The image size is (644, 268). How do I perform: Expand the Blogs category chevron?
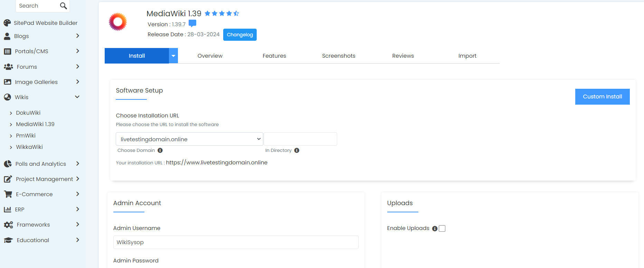pos(77,36)
